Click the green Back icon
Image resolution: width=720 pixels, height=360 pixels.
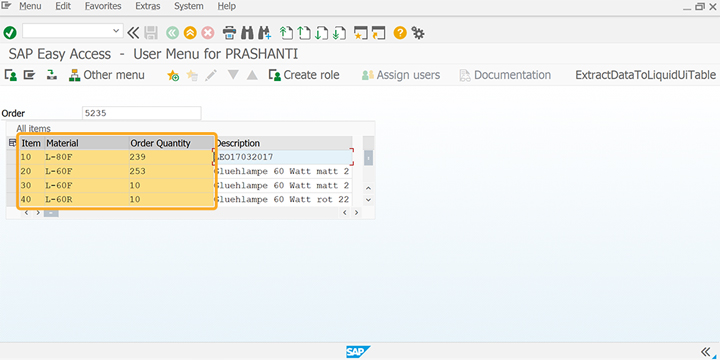click(x=172, y=33)
